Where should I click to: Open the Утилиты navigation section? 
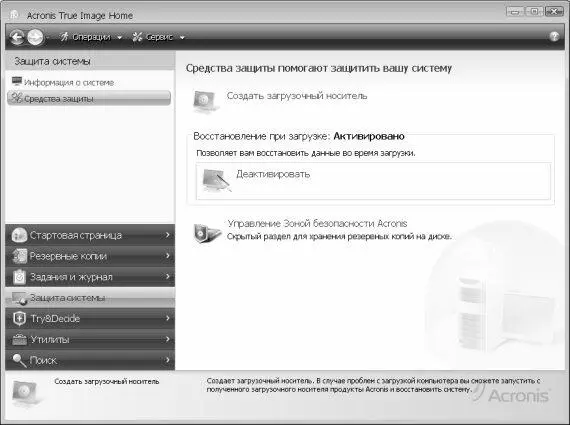point(90,340)
